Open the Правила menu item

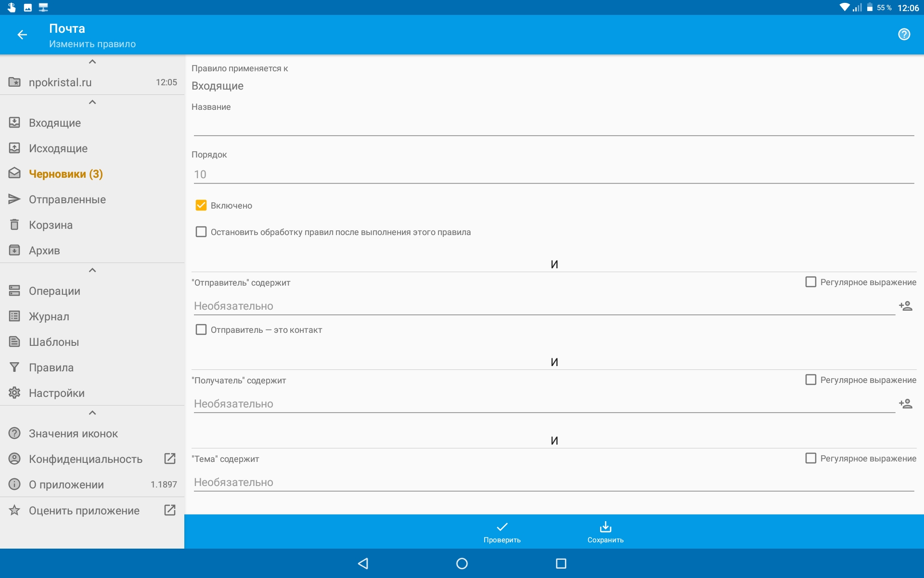[51, 368]
